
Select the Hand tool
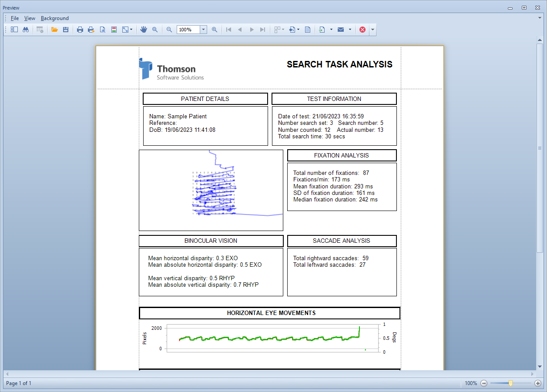(144, 30)
